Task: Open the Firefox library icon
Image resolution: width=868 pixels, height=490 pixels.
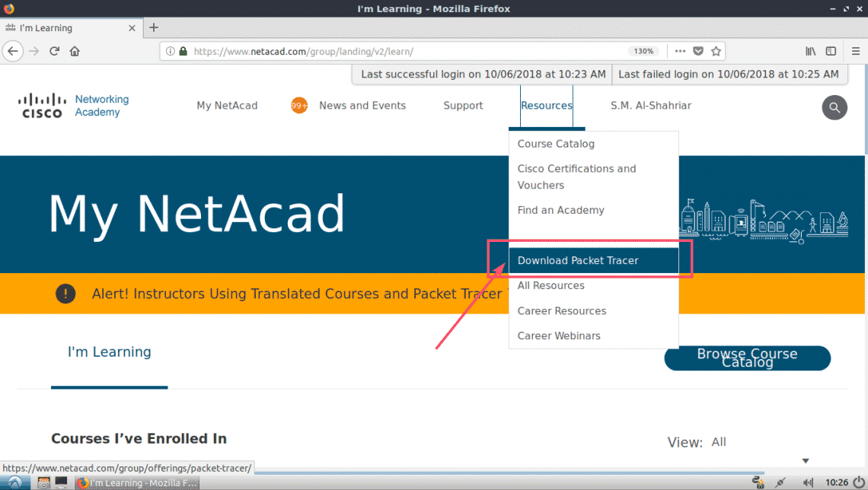Action: pos(810,52)
